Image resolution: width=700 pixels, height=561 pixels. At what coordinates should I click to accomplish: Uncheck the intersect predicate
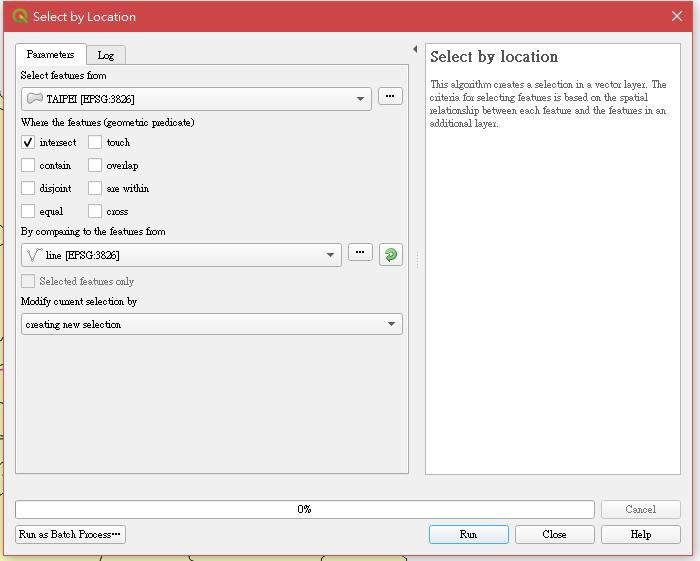pos(28,142)
